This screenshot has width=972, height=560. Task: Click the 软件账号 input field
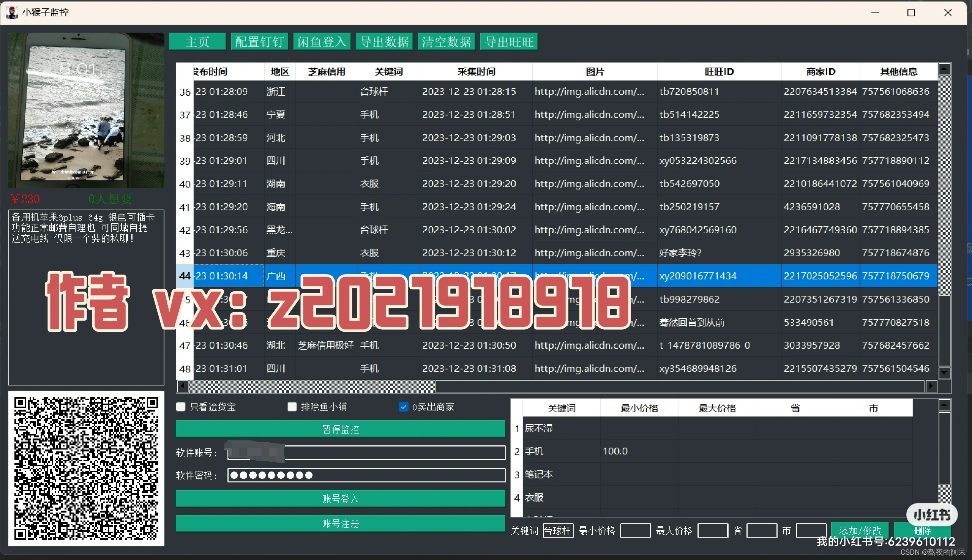pyautogui.click(x=392, y=453)
